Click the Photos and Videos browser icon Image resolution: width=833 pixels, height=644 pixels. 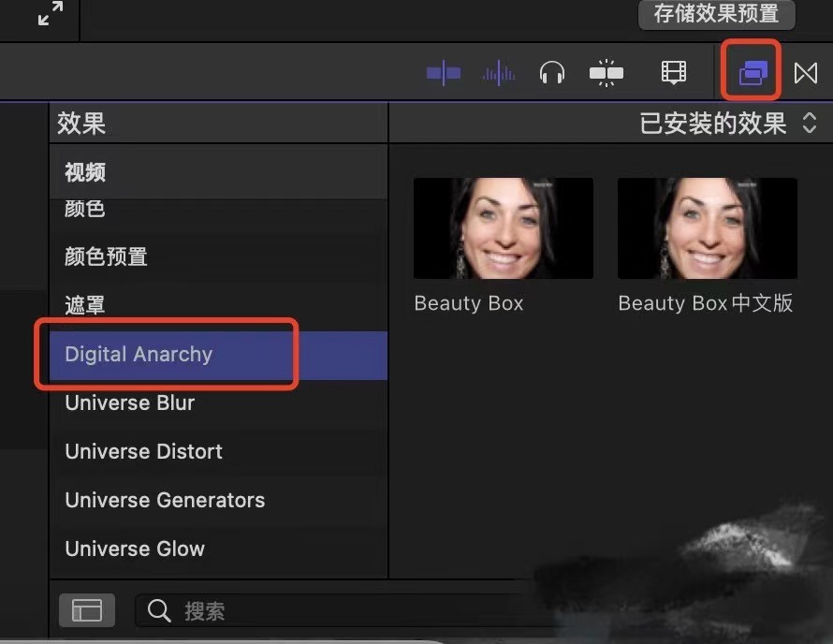673,71
